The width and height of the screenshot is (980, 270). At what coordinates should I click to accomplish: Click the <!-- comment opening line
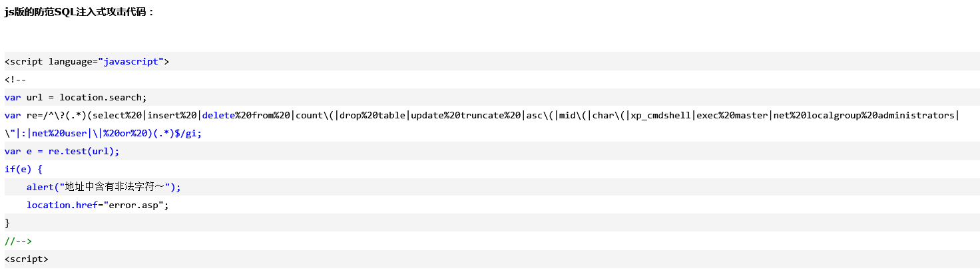tap(15, 79)
